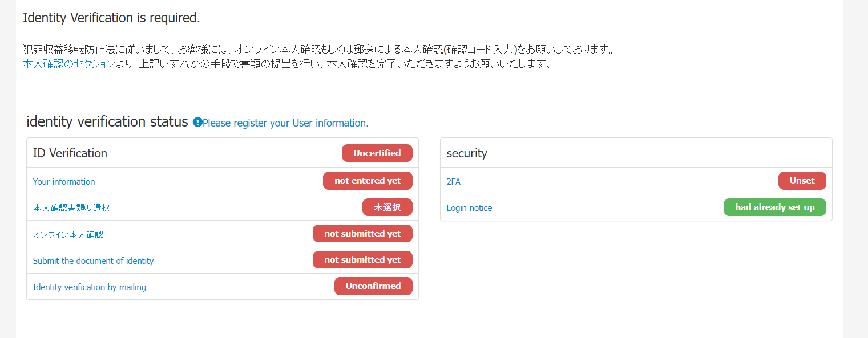Open the 'Your information' link
Viewport: 868px width, 338px height.
[x=64, y=181]
